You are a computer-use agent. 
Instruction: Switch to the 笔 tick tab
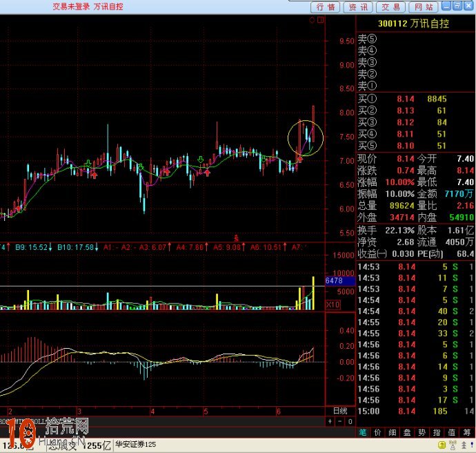coord(363,432)
